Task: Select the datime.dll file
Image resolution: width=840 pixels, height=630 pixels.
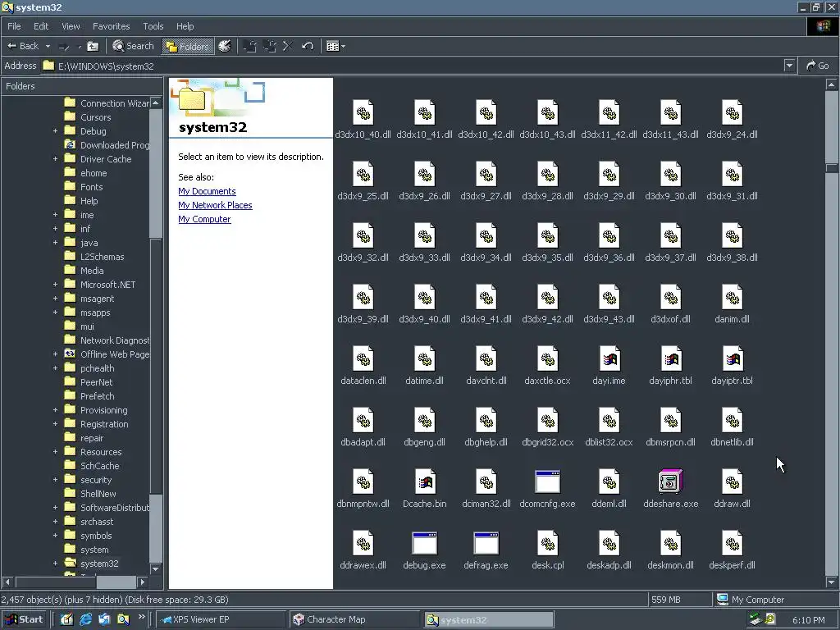Action: coord(424,367)
